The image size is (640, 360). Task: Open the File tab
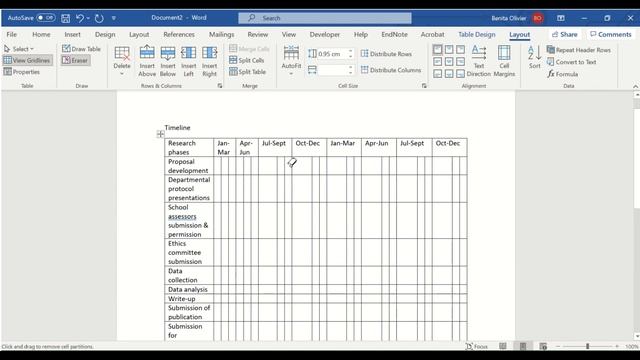(x=11, y=35)
